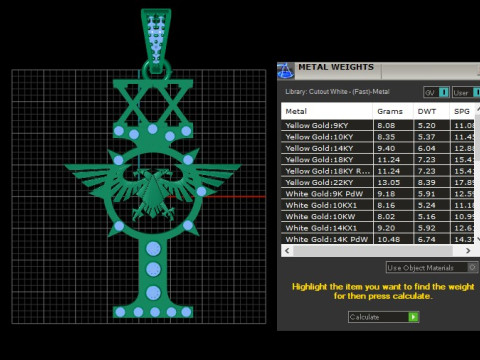Click the 5.20 DWT value

click(x=427, y=126)
